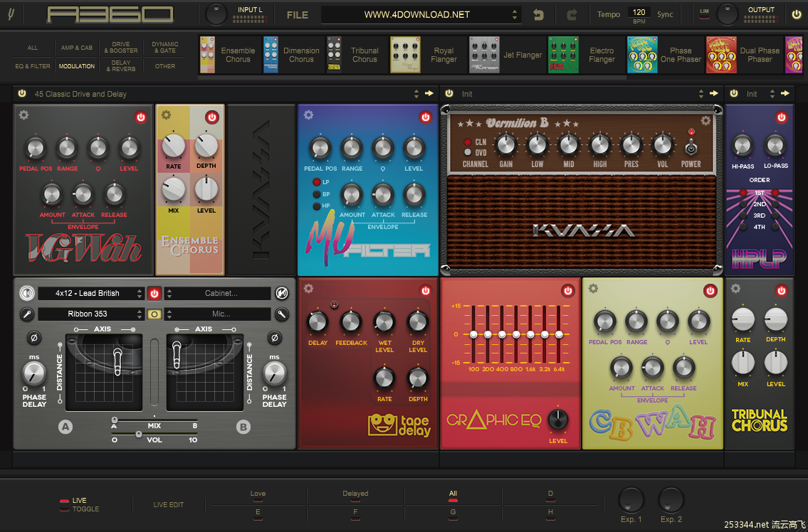Click arrow next to 45 Classic Drive preset

[429, 94]
